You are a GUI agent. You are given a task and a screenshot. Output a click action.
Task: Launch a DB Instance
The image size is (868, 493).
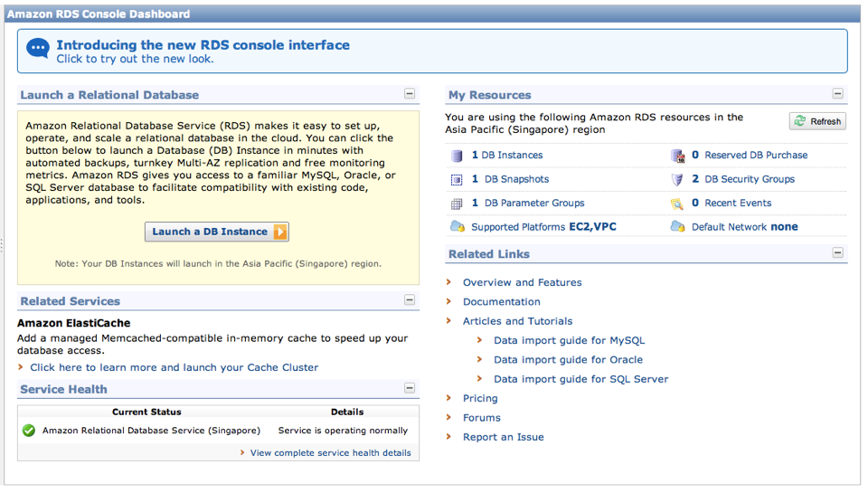(216, 232)
